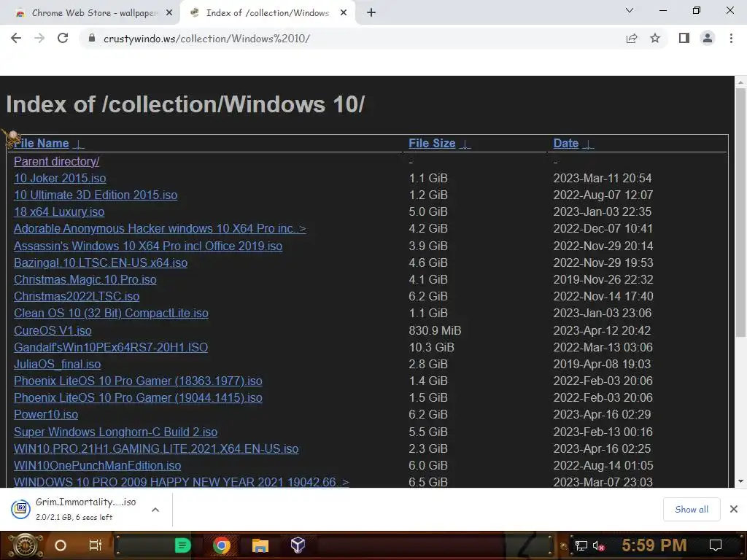
Task: Open Phoenix LiteOS 10 Pro Gamer (18363.1977).iso
Action: click(x=138, y=381)
